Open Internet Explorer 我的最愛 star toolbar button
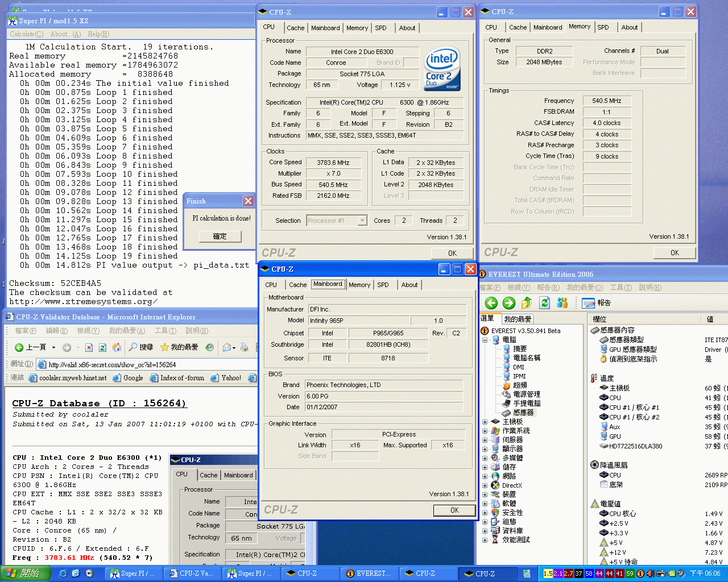This screenshot has width=728, height=582. tap(179, 347)
